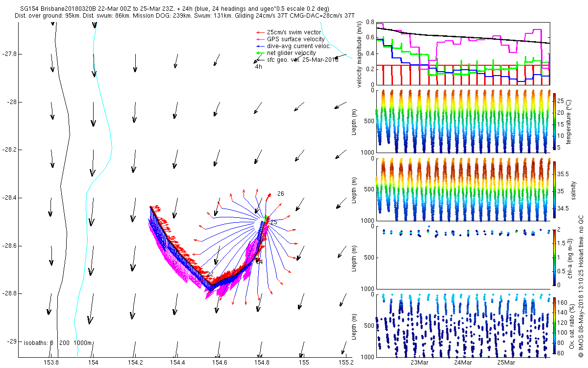Click the '-28.4' latitude tick label

point(9,198)
